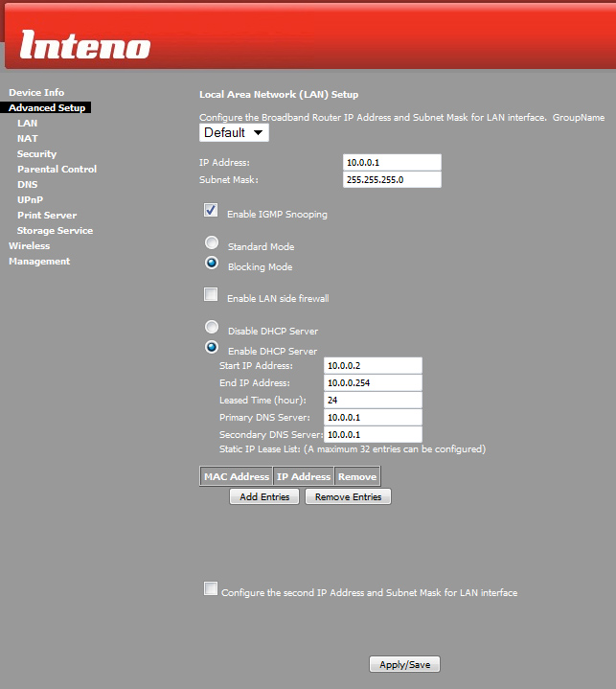Uncheck Enable IGMP Snooping

click(x=211, y=210)
